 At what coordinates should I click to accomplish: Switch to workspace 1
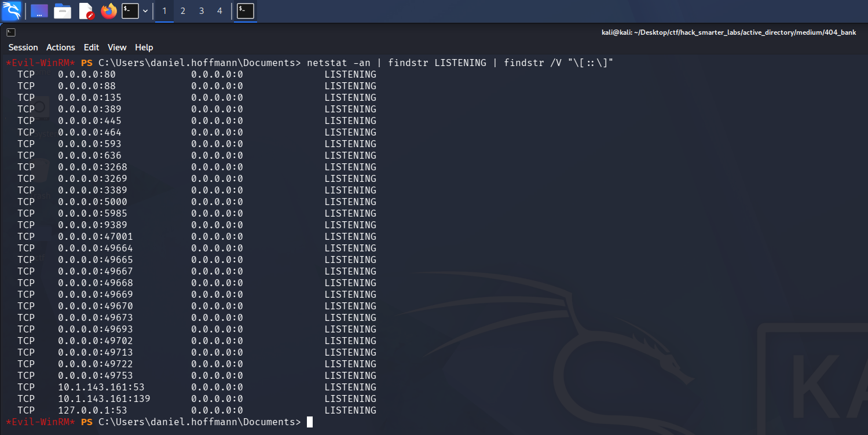click(164, 11)
